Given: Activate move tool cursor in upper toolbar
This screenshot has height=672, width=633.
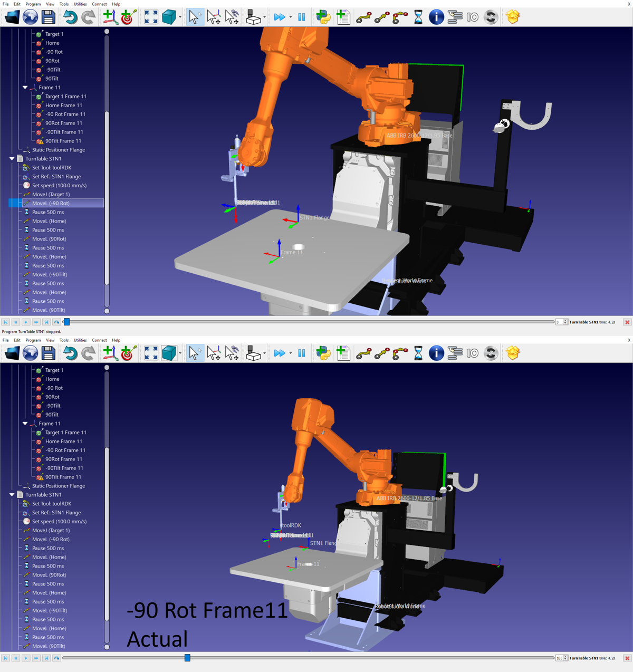Looking at the screenshot, I should coord(232,17).
